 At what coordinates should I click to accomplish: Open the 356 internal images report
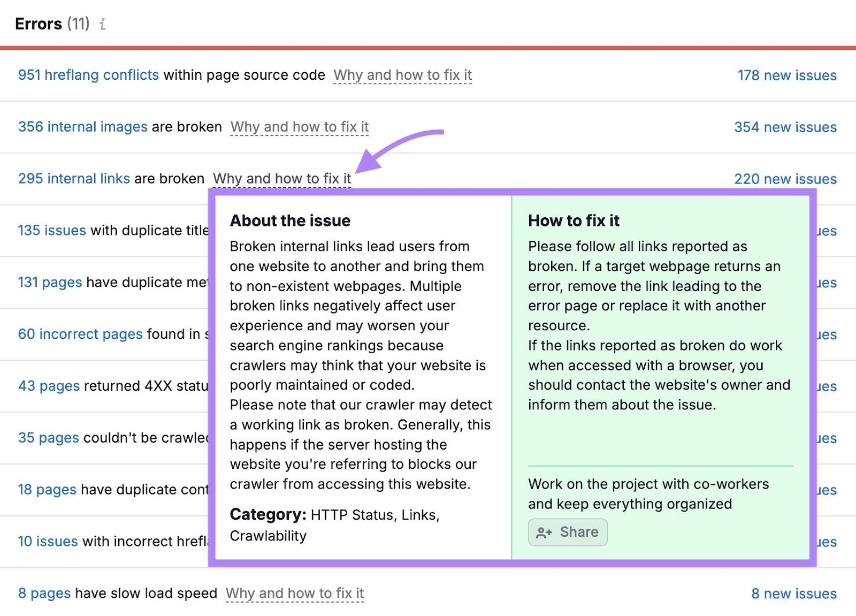click(82, 127)
